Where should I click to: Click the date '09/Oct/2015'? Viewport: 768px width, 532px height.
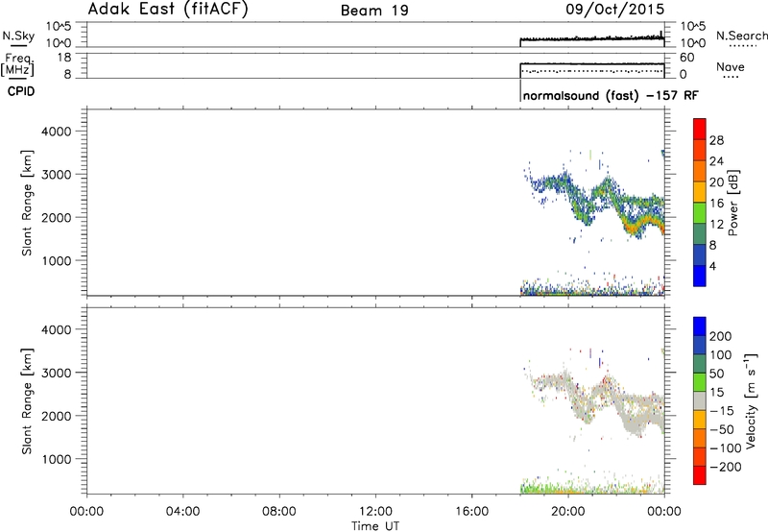tap(615, 10)
